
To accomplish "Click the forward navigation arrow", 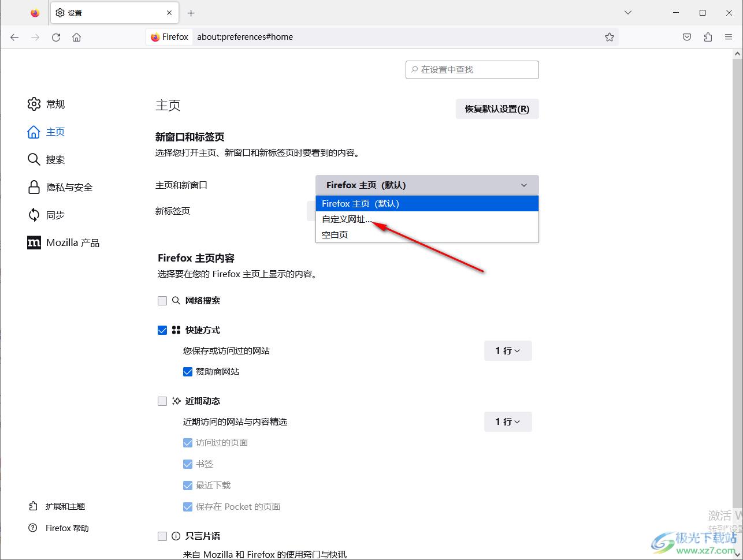I will click(35, 37).
